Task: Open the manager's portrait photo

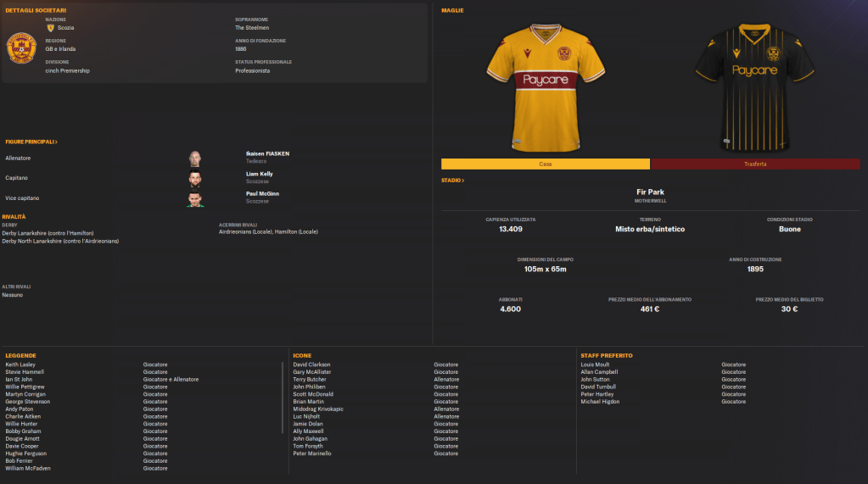Action: [194, 159]
